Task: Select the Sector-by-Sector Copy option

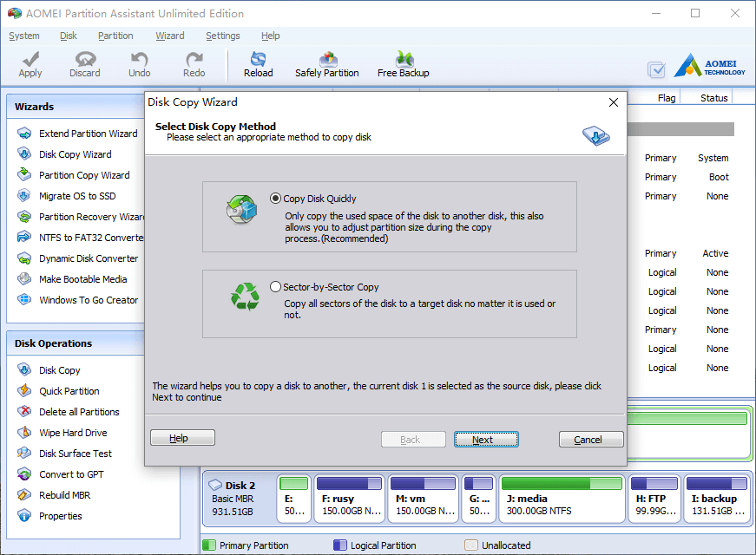Action: (325, 287)
